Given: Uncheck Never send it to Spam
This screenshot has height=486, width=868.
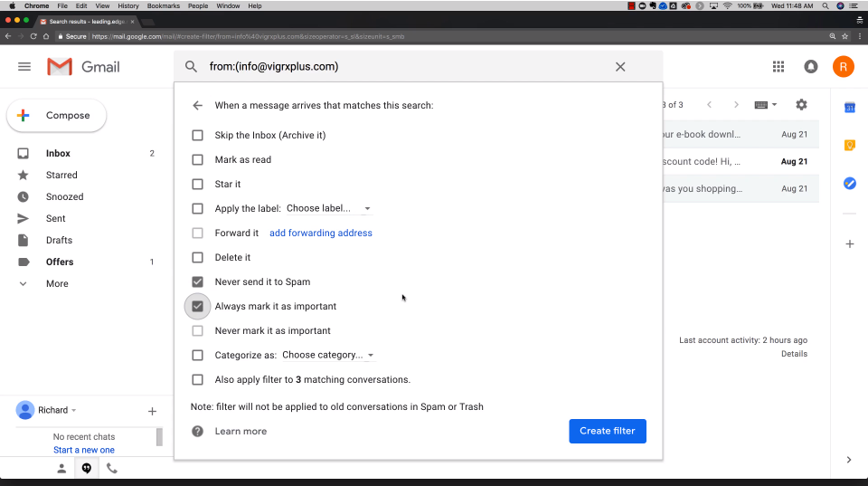Looking at the screenshot, I should click(x=197, y=281).
